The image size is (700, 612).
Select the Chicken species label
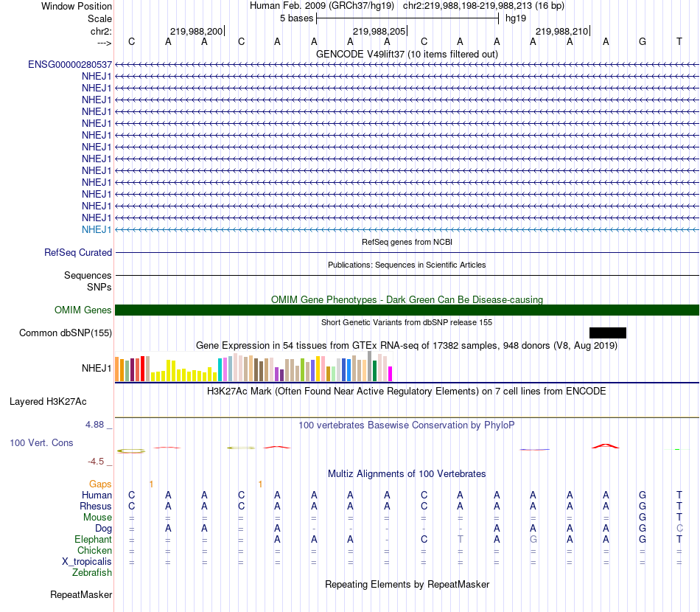tap(94, 550)
